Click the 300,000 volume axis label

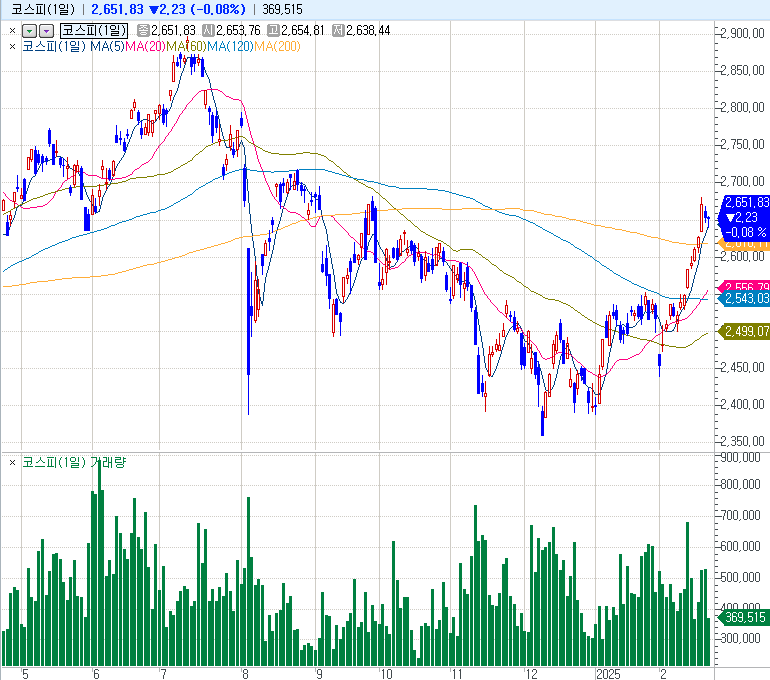point(741,638)
